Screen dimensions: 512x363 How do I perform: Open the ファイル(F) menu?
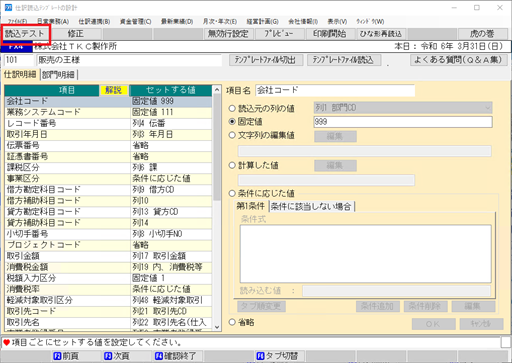coord(17,22)
